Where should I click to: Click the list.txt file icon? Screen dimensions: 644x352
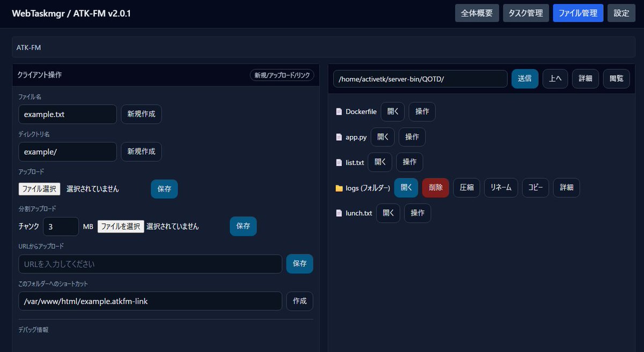[339, 162]
